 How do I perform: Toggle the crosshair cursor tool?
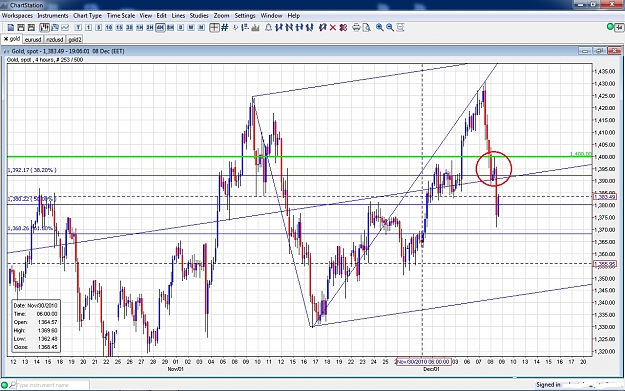214,28
